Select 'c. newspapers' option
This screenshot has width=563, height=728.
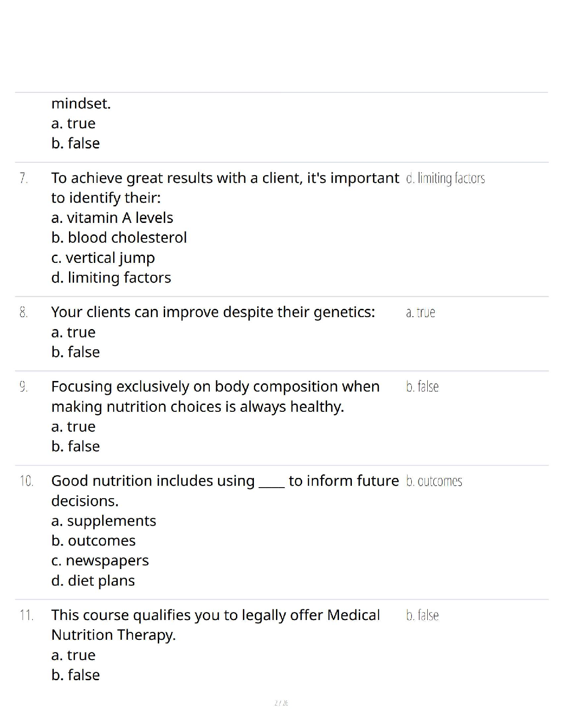pos(100,561)
